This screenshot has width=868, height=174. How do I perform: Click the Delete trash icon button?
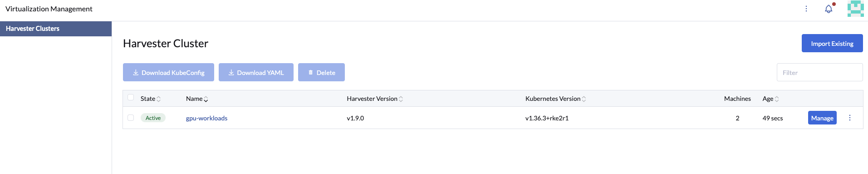tap(321, 72)
